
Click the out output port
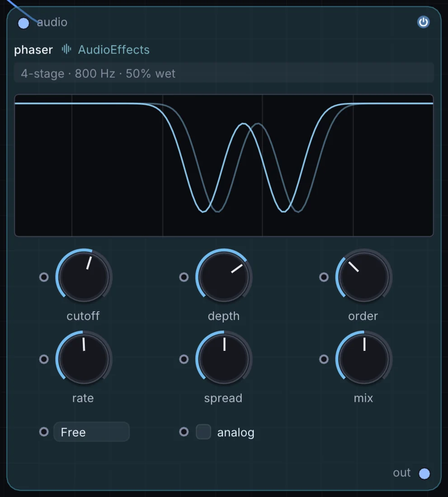click(424, 474)
